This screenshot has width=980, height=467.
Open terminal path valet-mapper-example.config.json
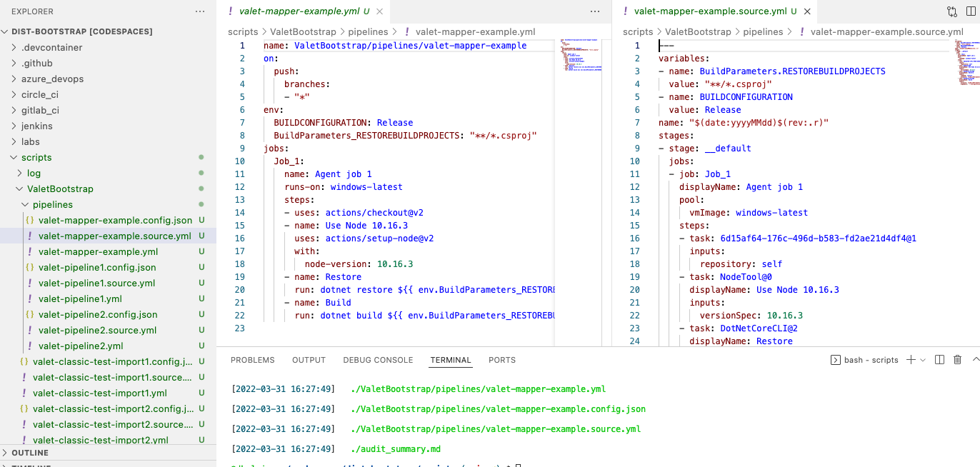[x=498, y=409]
